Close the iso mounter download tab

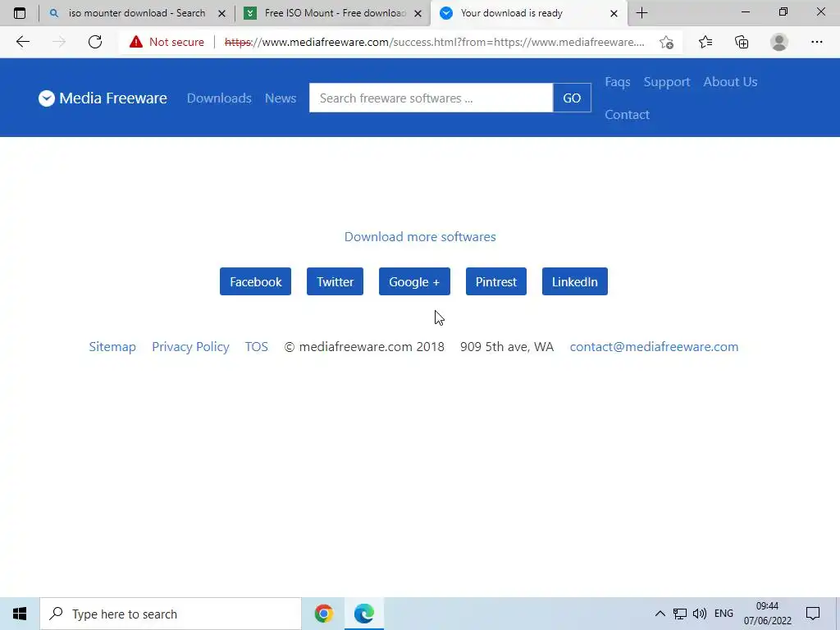221,13
